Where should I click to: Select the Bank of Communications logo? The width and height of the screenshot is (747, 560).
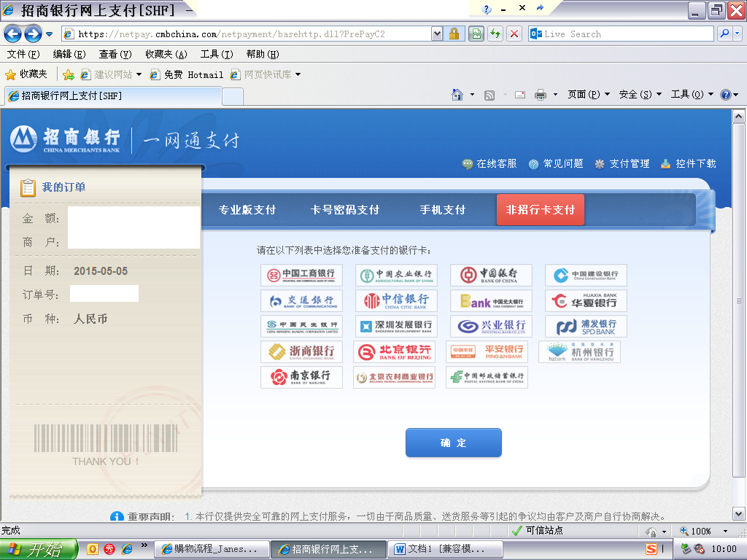click(301, 300)
